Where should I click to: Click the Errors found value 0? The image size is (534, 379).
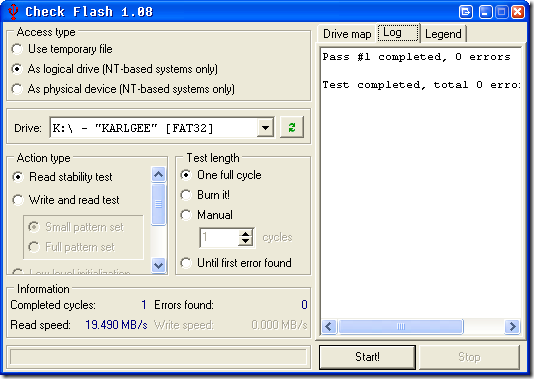click(x=304, y=305)
